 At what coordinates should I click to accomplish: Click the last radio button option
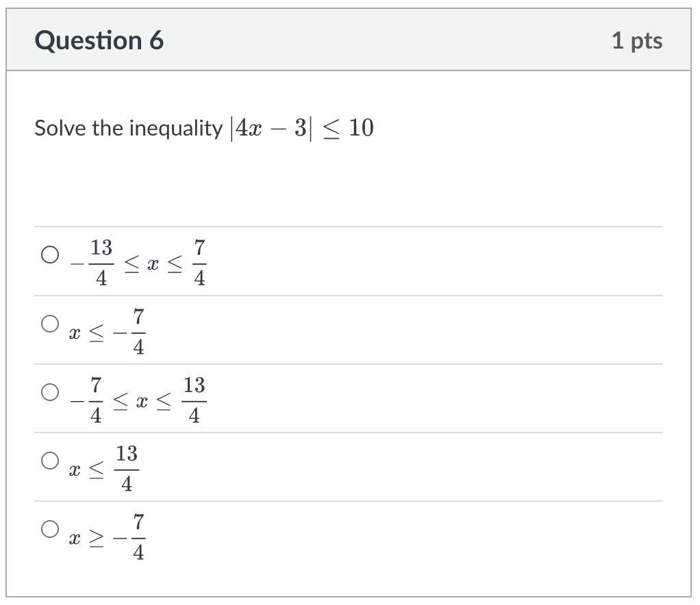49,528
